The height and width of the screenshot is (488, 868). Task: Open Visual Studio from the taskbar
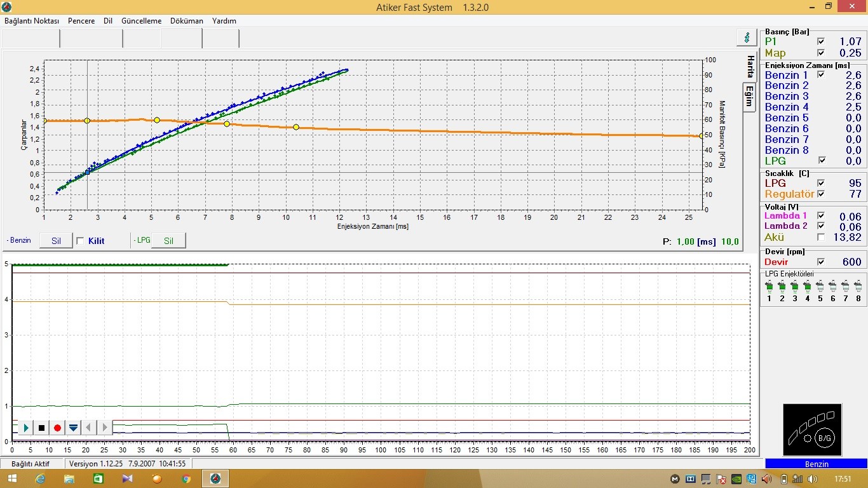128,478
